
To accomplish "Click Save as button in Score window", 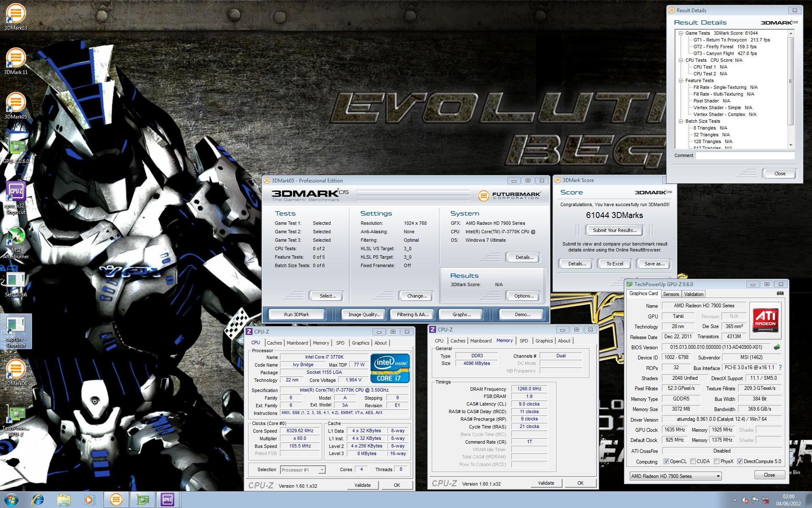I will coord(654,264).
